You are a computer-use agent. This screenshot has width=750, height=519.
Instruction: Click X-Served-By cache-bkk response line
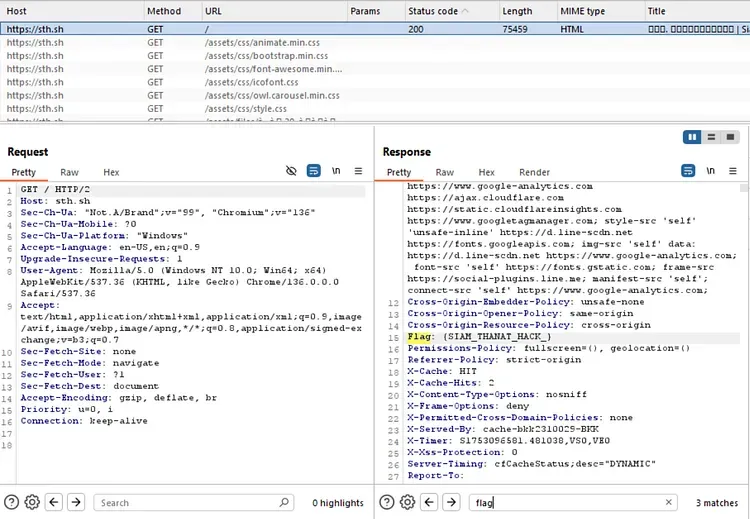coord(503,429)
